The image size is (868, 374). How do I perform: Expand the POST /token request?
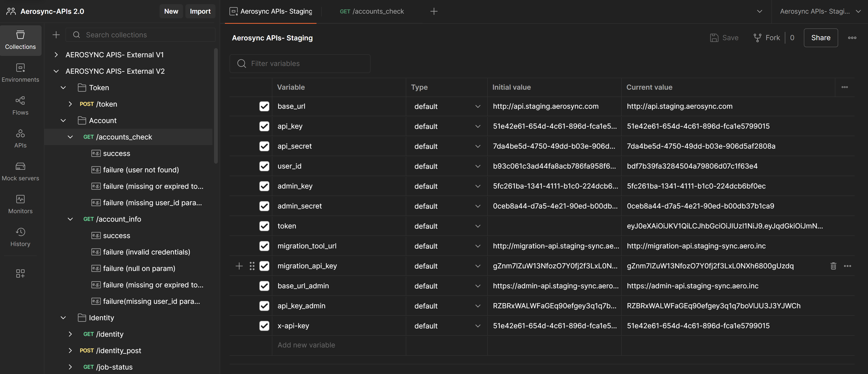point(70,104)
